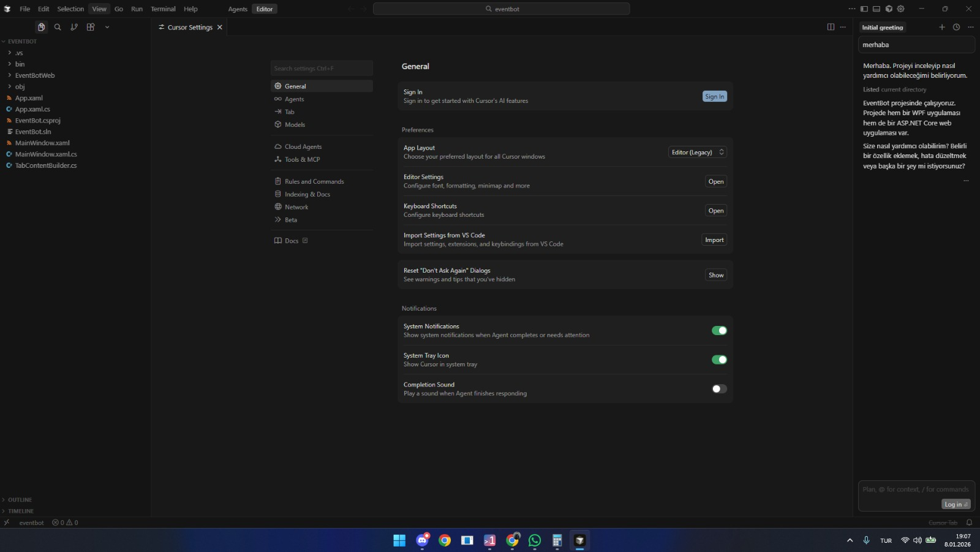
Task: Click the eventbot command center search bar
Action: tap(501, 9)
